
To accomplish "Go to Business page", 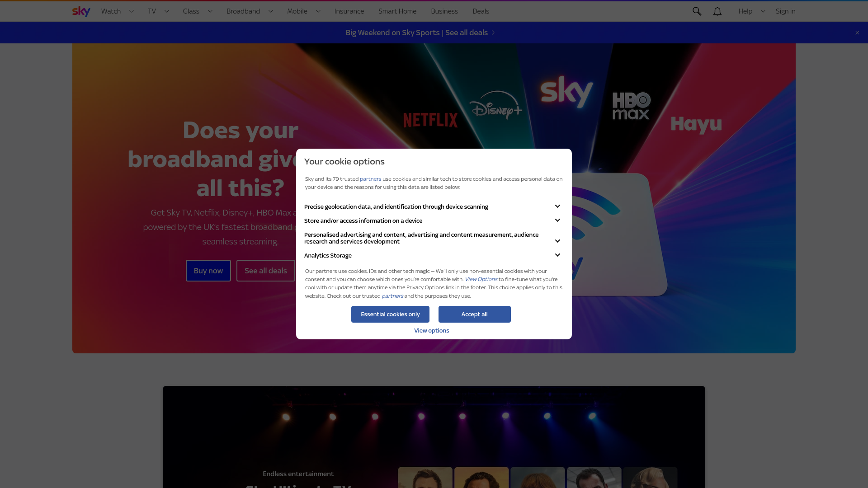I will 444,11.
